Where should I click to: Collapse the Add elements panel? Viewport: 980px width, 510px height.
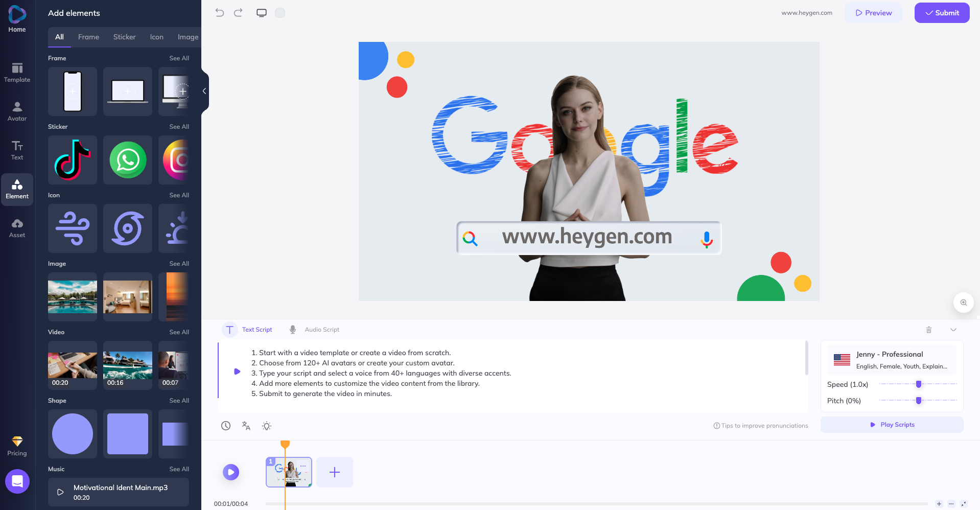204,91
